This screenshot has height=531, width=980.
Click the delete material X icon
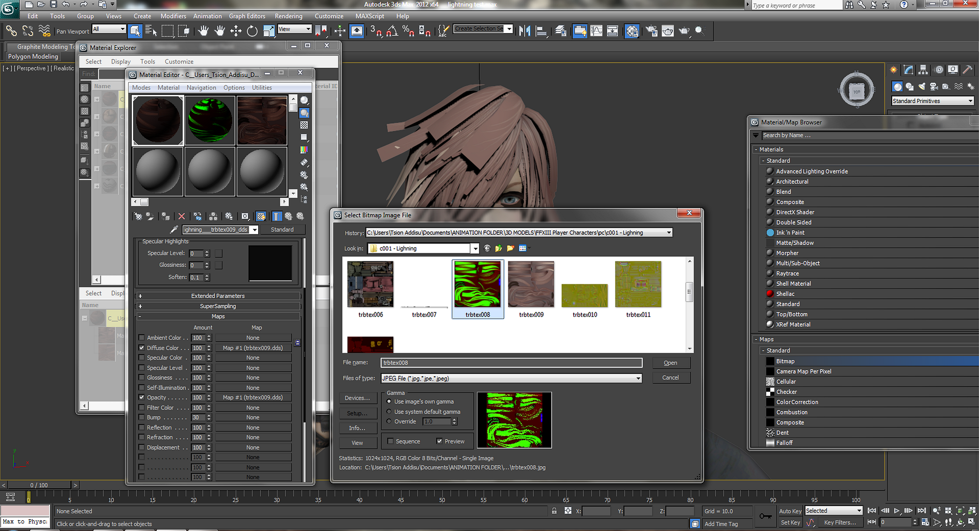coord(181,216)
